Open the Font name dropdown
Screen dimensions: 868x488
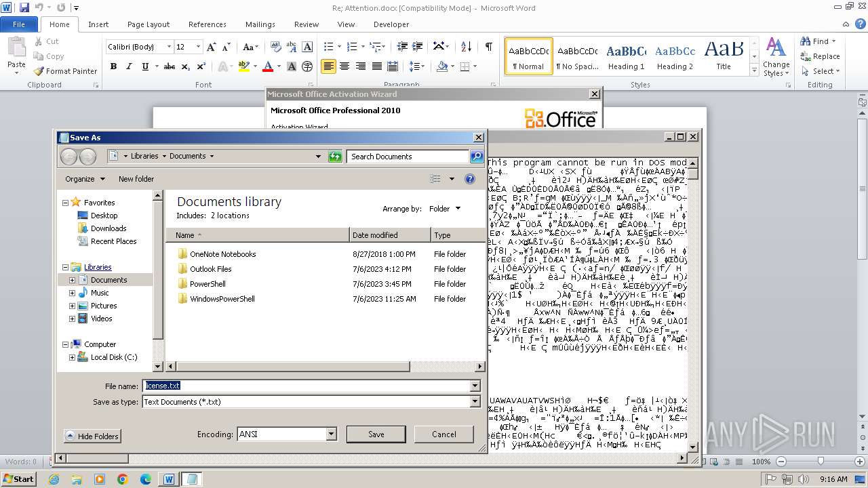click(169, 47)
